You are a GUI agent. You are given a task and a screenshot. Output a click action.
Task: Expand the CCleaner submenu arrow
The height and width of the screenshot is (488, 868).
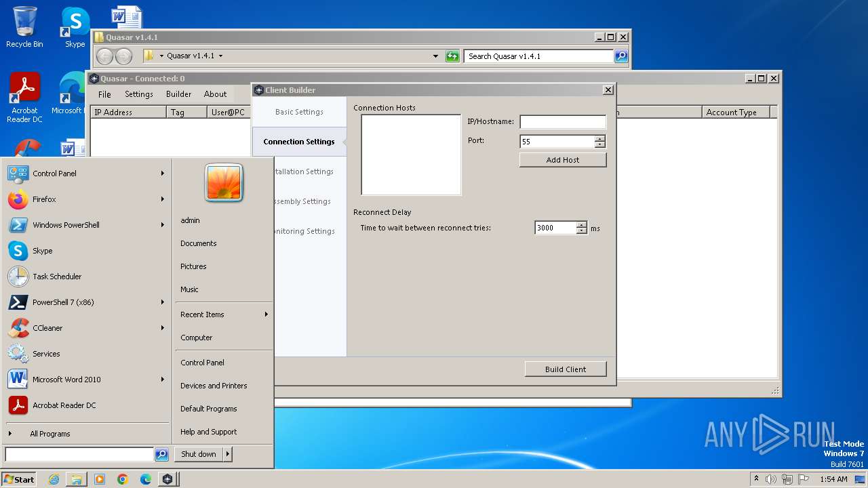(x=163, y=328)
